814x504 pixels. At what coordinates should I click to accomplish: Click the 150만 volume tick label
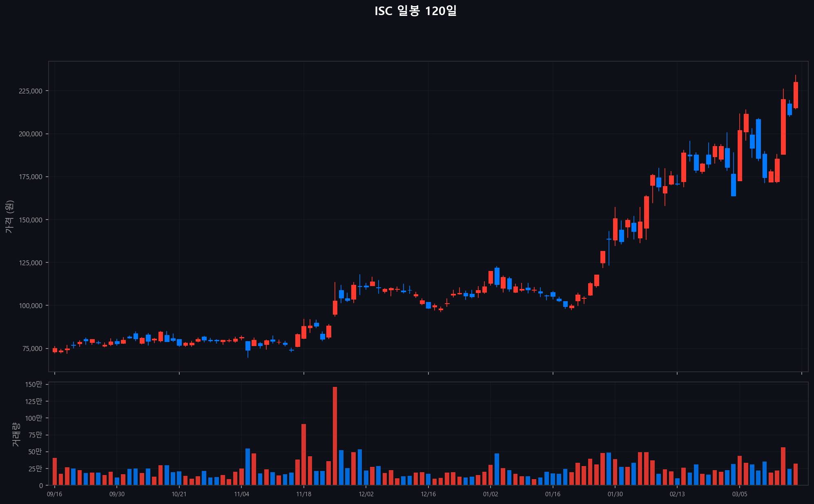click(x=33, y=384)
